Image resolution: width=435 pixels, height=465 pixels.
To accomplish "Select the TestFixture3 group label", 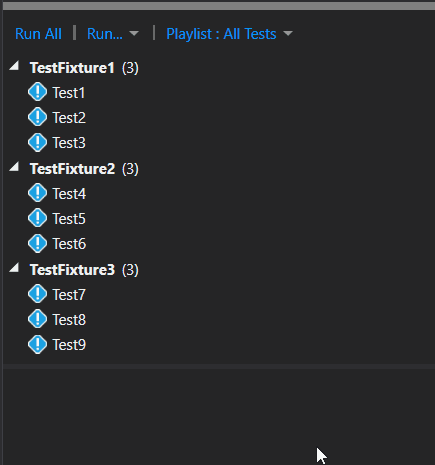I will (x=72, y=270).
